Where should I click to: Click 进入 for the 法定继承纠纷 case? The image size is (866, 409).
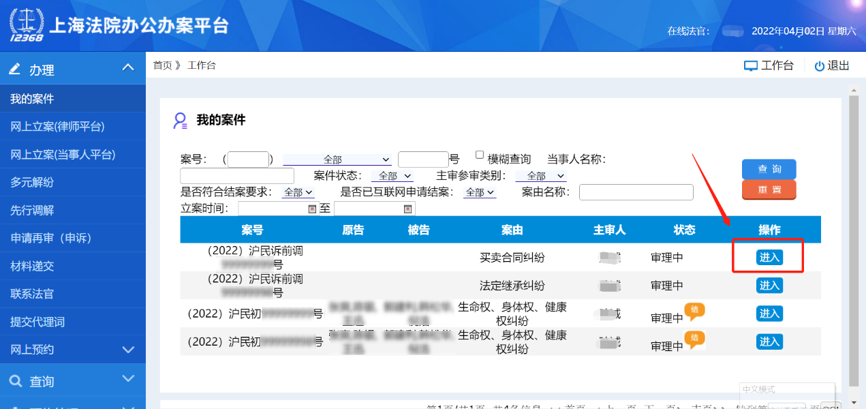click(x=769, y=285)
